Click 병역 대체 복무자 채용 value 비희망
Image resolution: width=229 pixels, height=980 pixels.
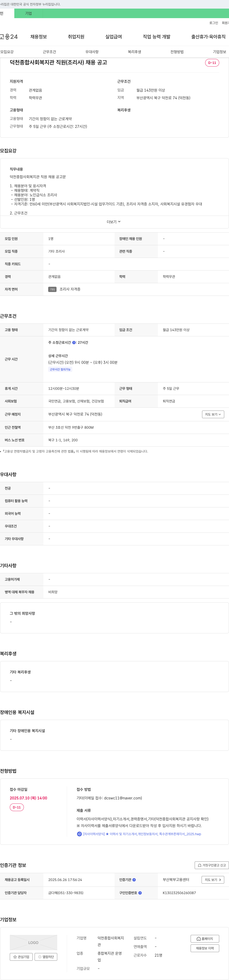click(x=53, y=592)
